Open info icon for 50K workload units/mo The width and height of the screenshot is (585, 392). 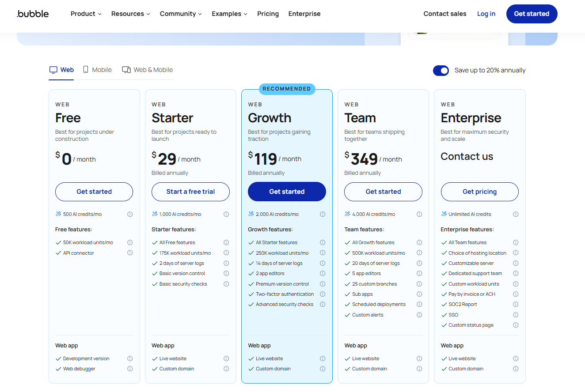pyautogui.click(x=130, y=242)
